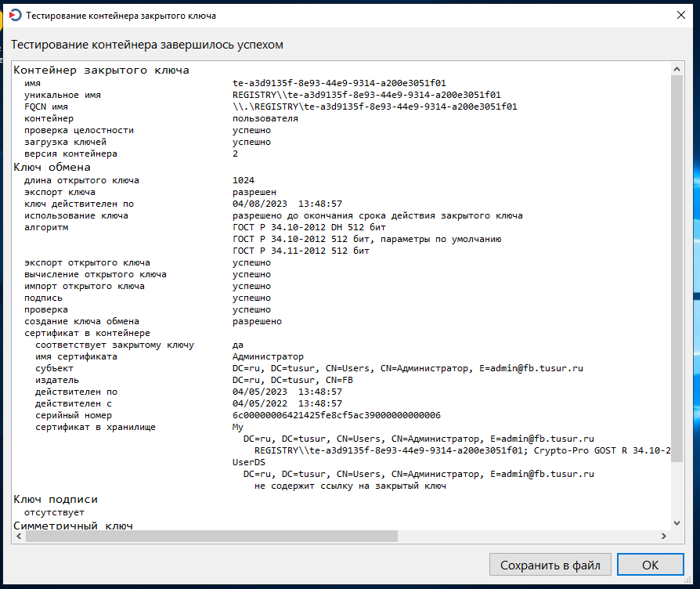The width and height of the screenshot is (700, 589).
Task: Click the certificate name 'Администратор'
Action: coord(268,356)
